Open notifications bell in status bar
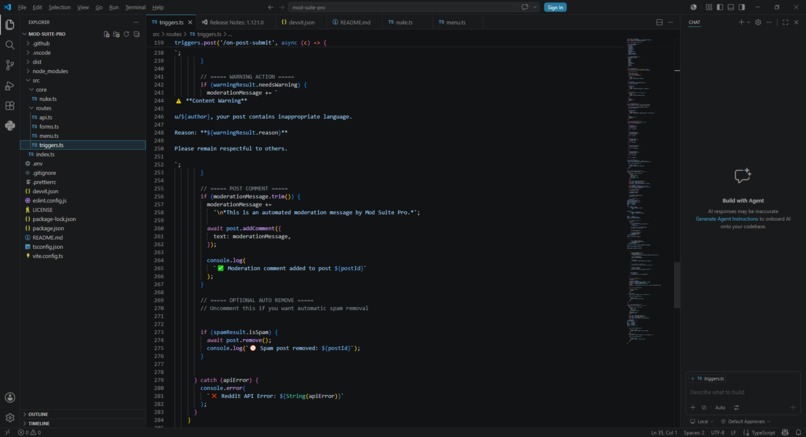806x437 pixels. pos(798,432)
